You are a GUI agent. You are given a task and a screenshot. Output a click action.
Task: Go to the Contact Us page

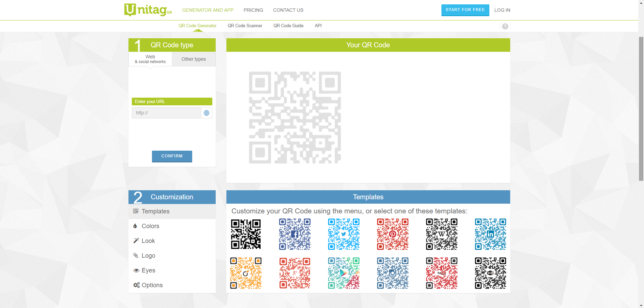point(288,10)
